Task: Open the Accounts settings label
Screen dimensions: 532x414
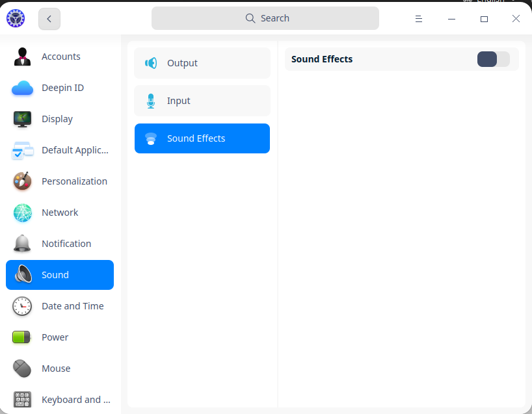Action: coord(61,57)
